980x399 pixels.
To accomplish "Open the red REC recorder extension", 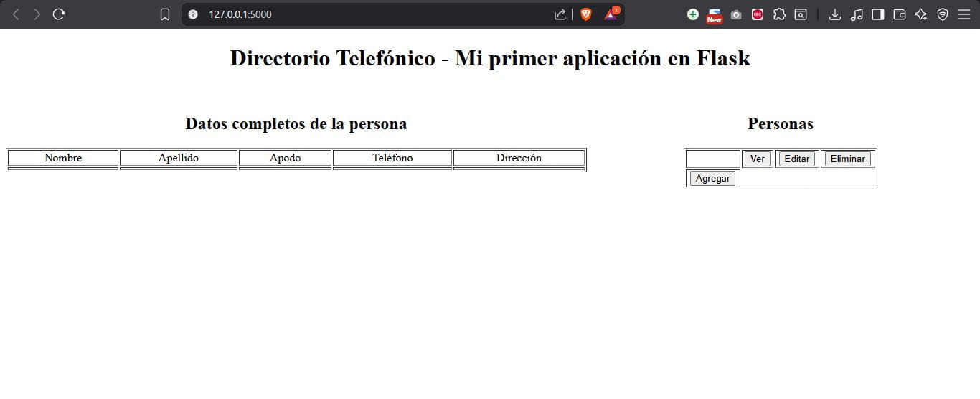I will click(x=758, y=14).
